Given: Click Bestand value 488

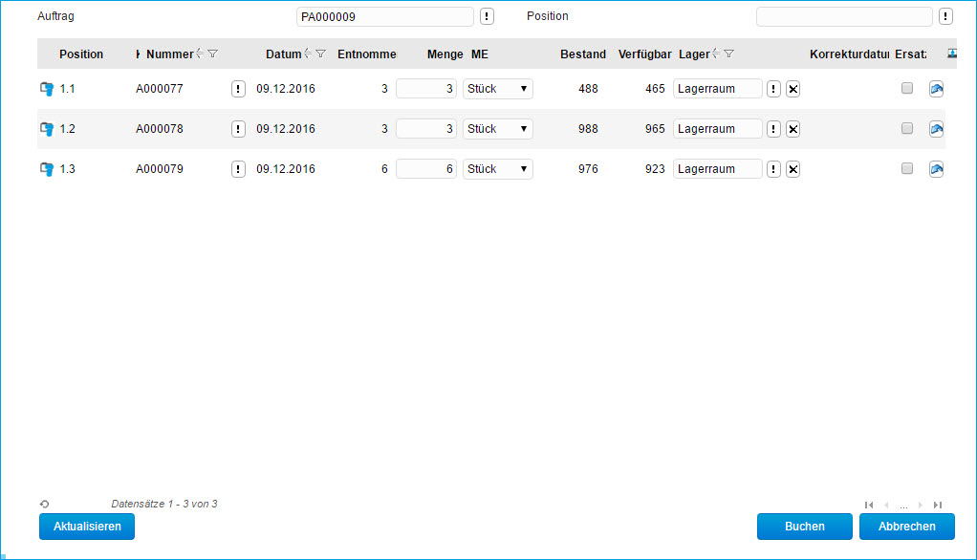Looking at the screenshot, I should tap(588, 89).
